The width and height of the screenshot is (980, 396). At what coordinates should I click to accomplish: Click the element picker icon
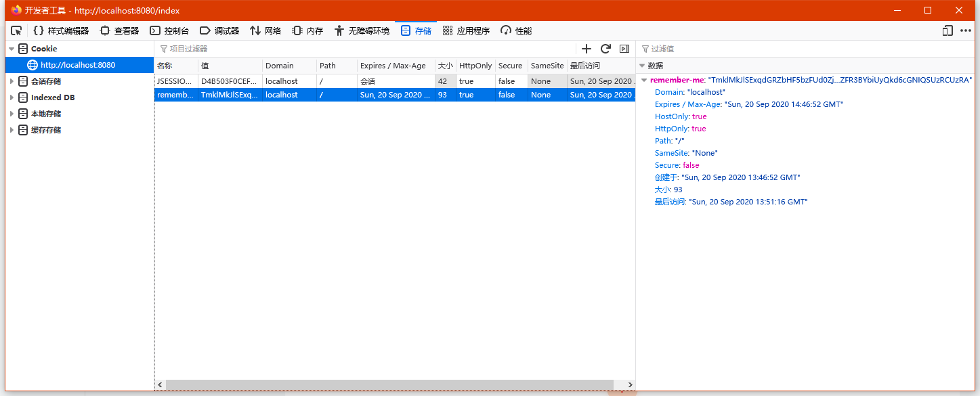tap(16, 30)
